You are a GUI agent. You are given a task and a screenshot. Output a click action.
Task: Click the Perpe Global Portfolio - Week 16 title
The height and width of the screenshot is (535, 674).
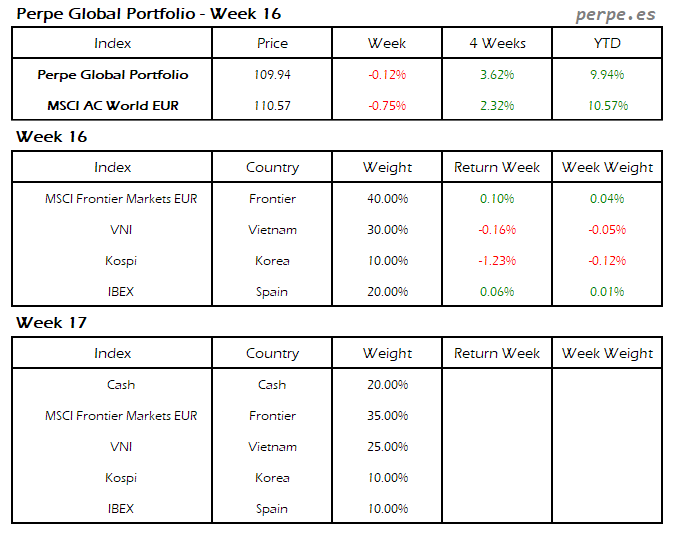(x=148, y=14)
